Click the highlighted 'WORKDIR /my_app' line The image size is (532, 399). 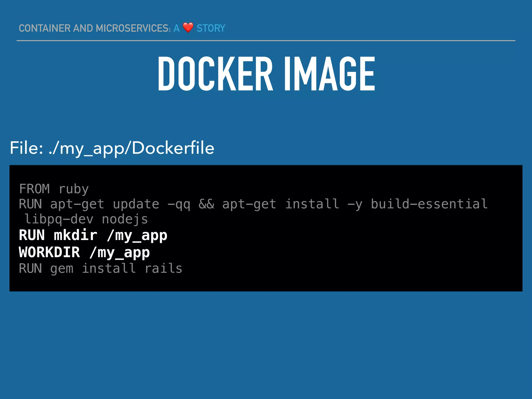pyautogui.click(x=84, y=252)
